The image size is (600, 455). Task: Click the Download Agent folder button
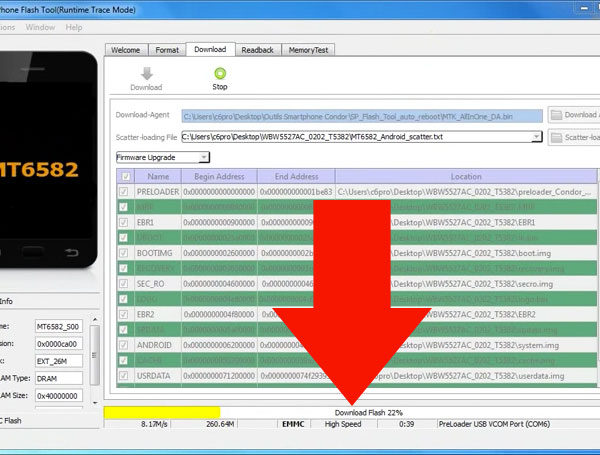[574, 115]
